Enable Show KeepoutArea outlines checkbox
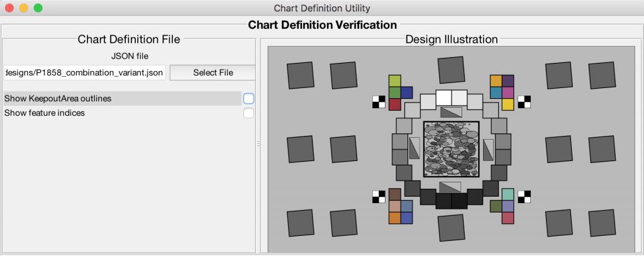 point(248,99)
